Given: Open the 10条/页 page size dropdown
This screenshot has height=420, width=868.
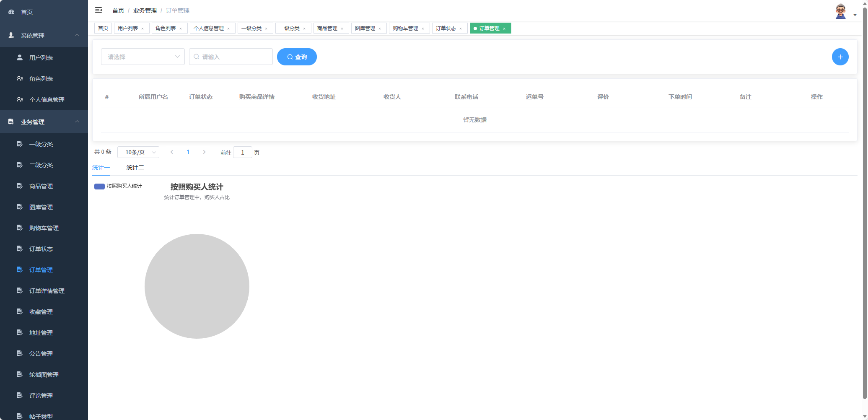Looking at the screenshot, I should pyautogui.click(x=138, y=152).
